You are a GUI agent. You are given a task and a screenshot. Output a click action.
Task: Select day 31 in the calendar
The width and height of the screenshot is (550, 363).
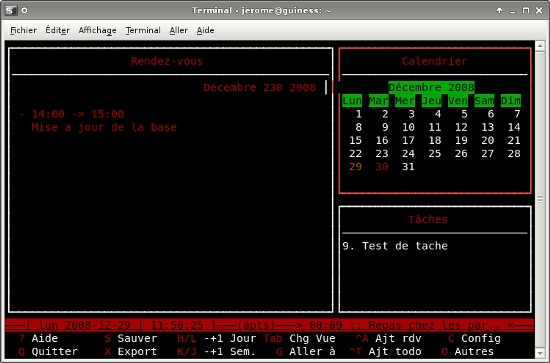point(408,167)
